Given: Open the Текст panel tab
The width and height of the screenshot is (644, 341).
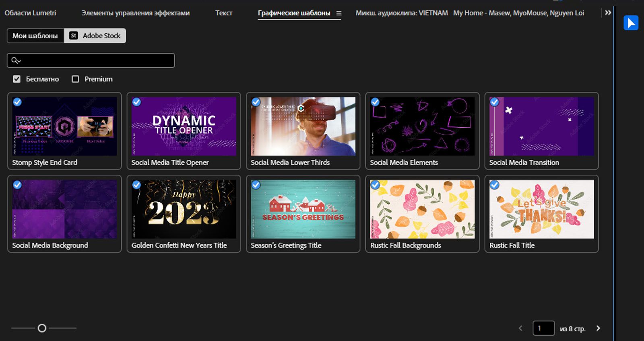Looking at the screenshot, I should tap(224, 13).
